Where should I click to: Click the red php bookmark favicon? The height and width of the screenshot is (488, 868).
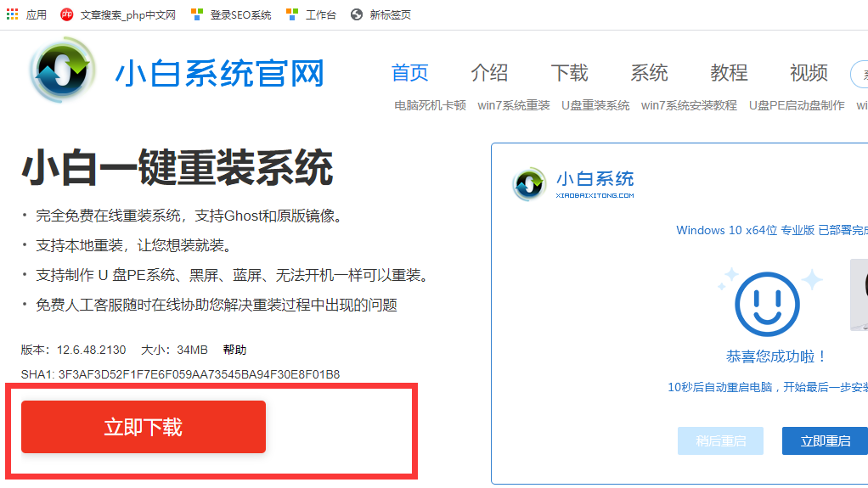pos(66,15)
